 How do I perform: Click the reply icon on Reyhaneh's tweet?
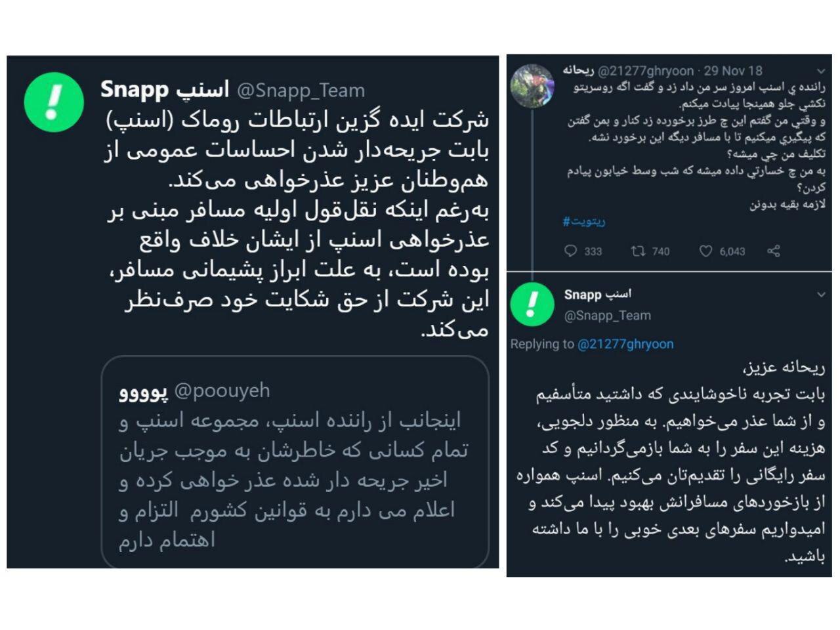pyautogui.click(x=570, y=251)
